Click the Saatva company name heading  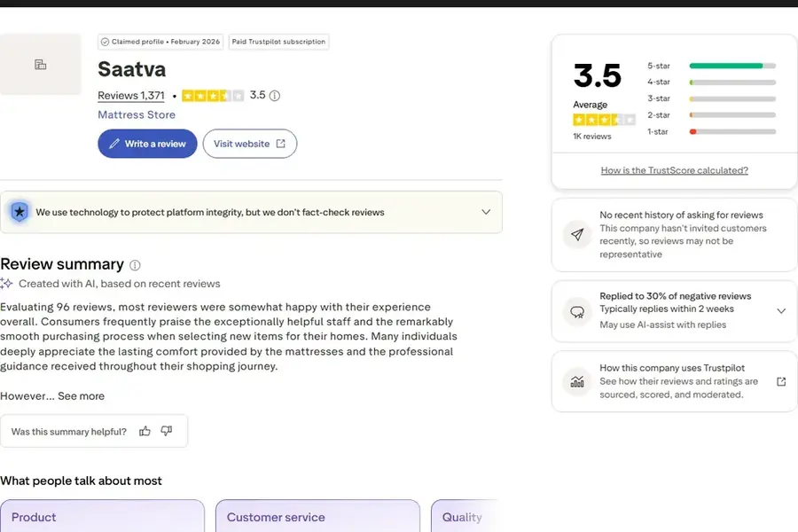pos(132,69)
